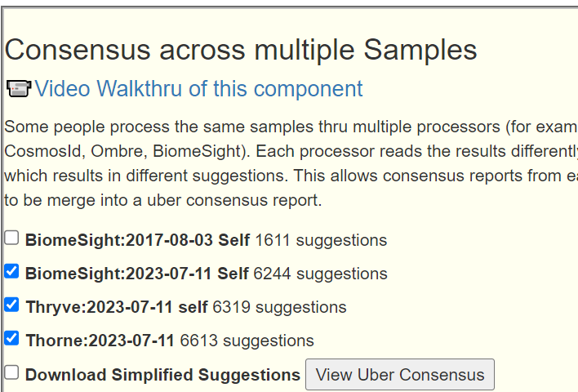
Task: Click the 6613 suggestions text
Action: click(247, 341)
